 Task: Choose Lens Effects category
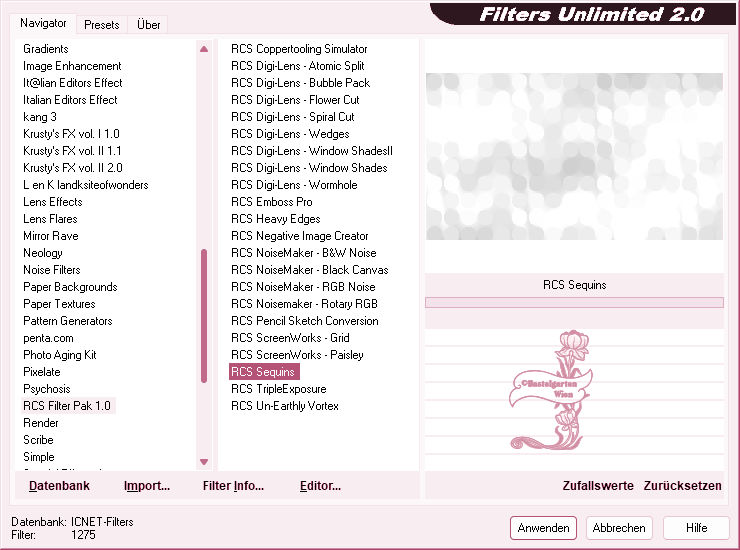pyautogui.click(x=52, y=202)
